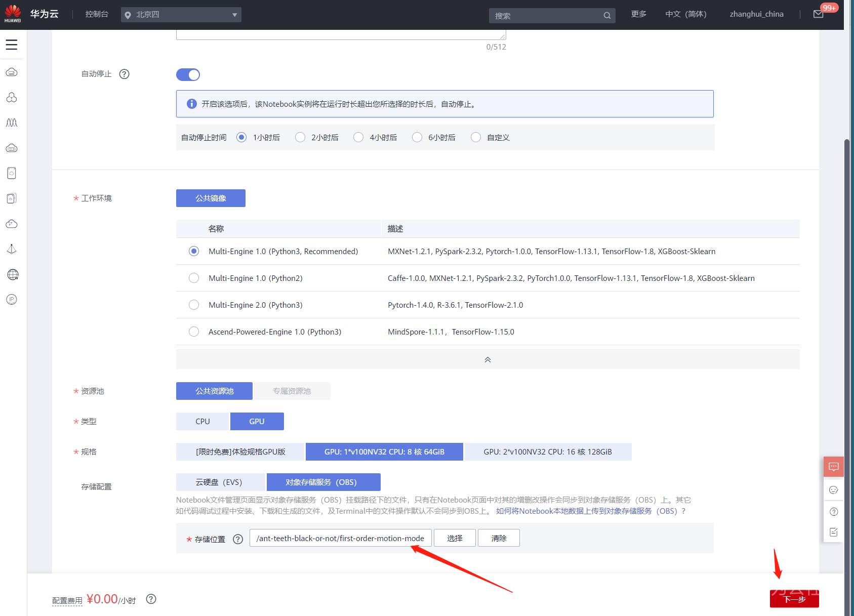The height and width of the screenshot is (616, 854).
Task: Choose the GPU: 1*v100NV32 CPU: 8 核 64GiB spec
Action: click(384, 452)
